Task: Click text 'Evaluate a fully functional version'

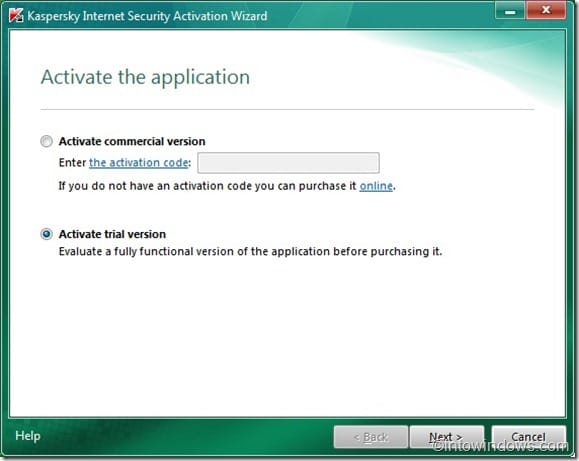Action: (x=147, y=252)
